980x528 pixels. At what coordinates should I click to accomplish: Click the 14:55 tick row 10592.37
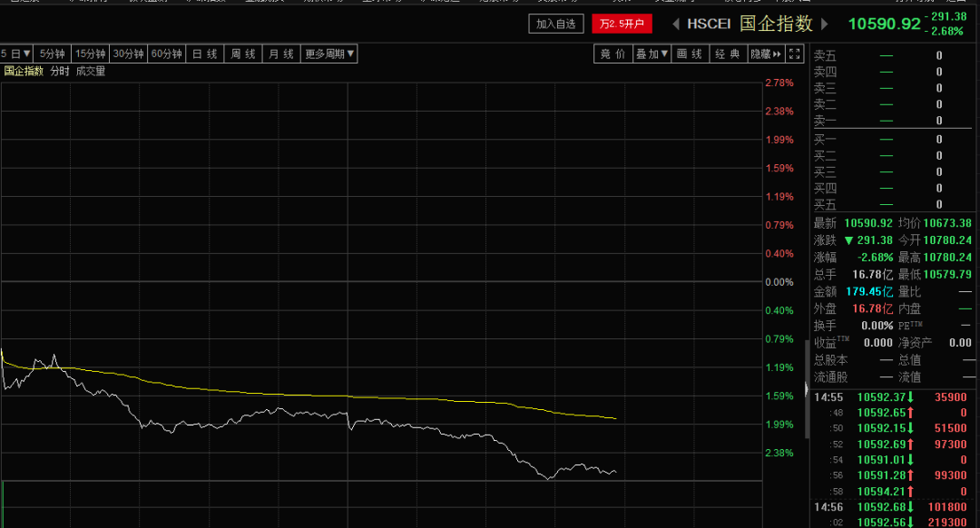[x=891, y=396]
